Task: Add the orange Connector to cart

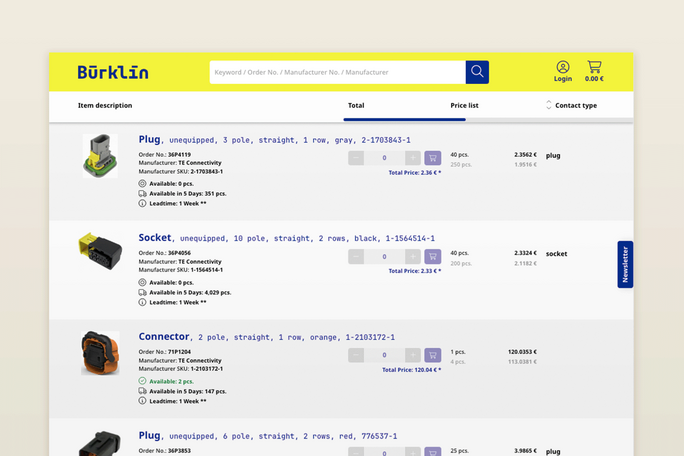Action: pyautogui.click(x=432, y=355)
